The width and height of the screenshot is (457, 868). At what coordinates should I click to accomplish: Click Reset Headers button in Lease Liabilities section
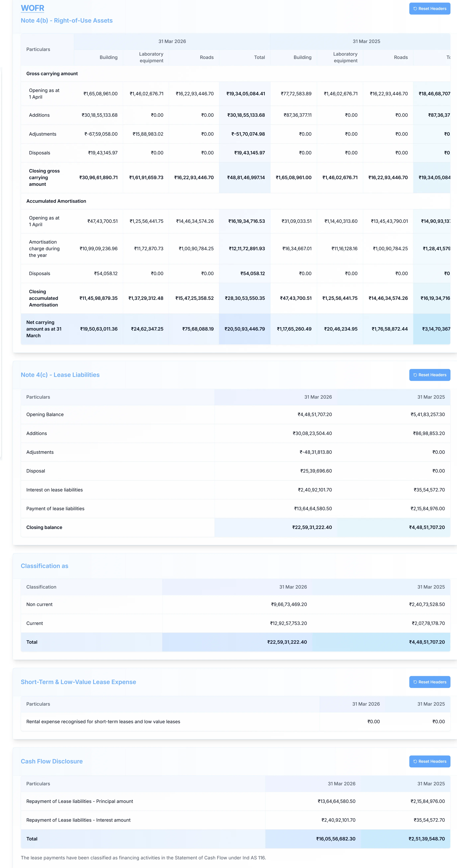point(429,375)
